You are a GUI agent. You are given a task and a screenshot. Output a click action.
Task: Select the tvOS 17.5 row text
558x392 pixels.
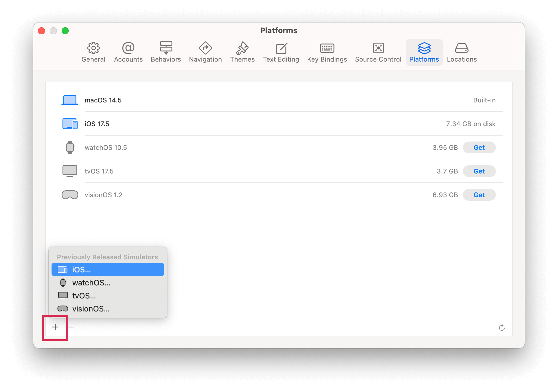(x=99, y=171)
